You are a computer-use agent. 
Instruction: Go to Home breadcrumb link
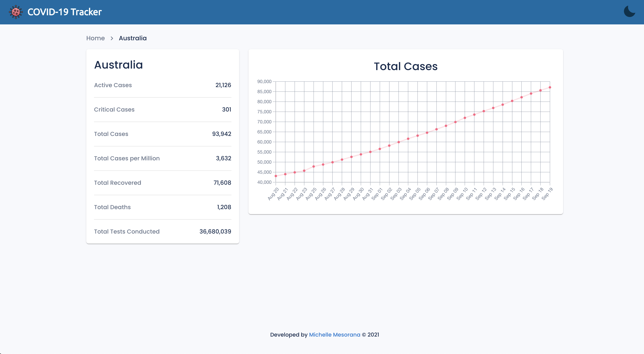[95, 38]
